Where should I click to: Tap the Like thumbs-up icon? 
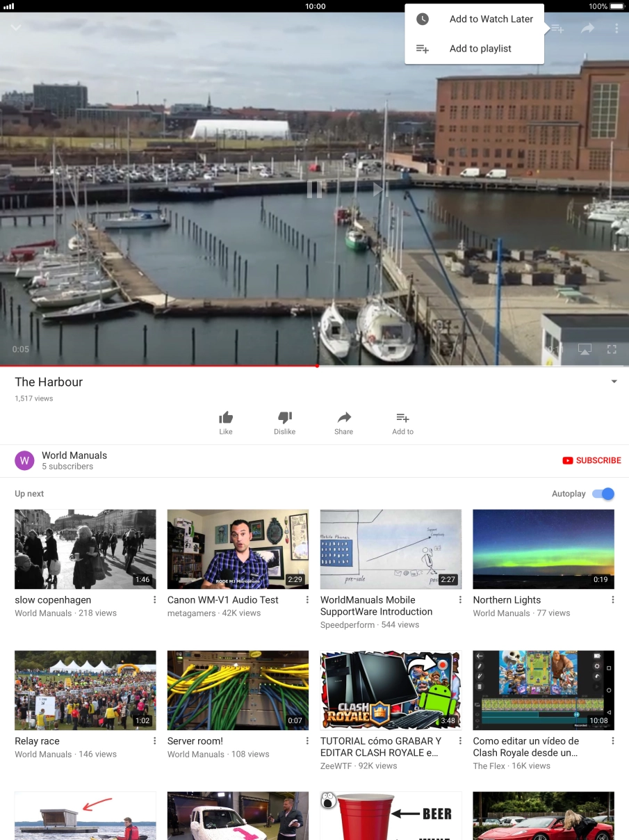(x=226, y=418)
